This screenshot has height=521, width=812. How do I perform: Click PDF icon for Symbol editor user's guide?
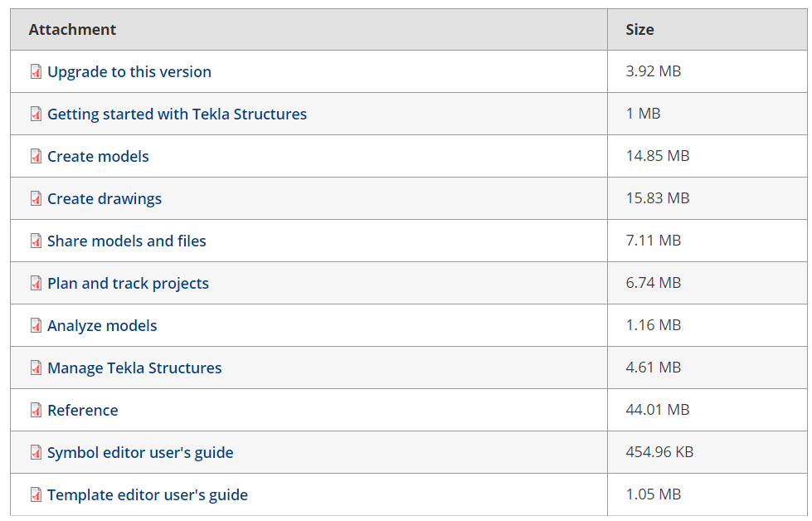36,453
